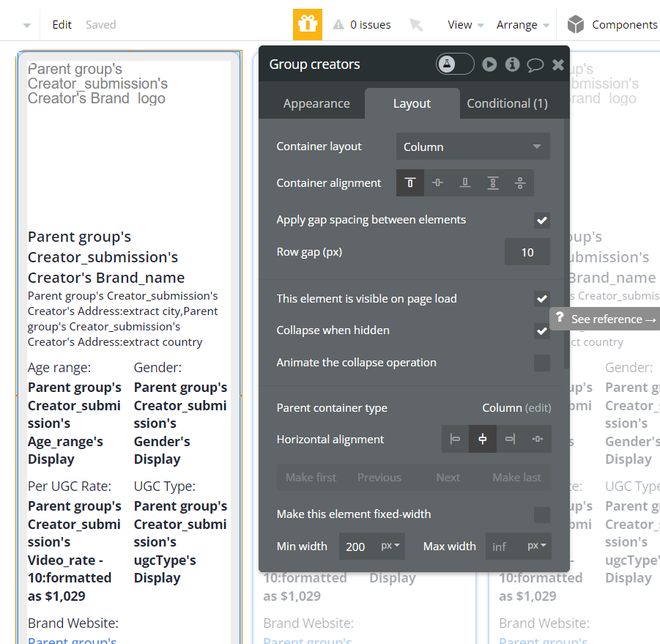Open the info icon in Group creators panel

click(512, 64)
